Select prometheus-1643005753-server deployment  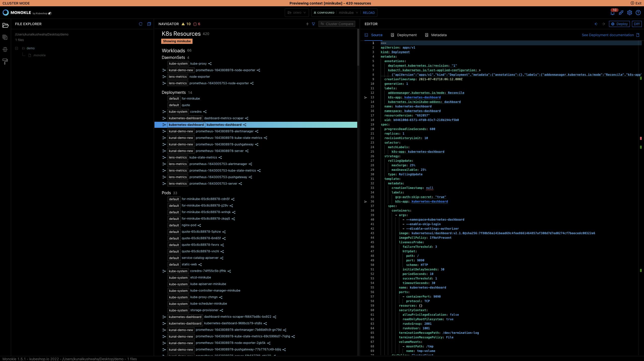pos(213,184)
